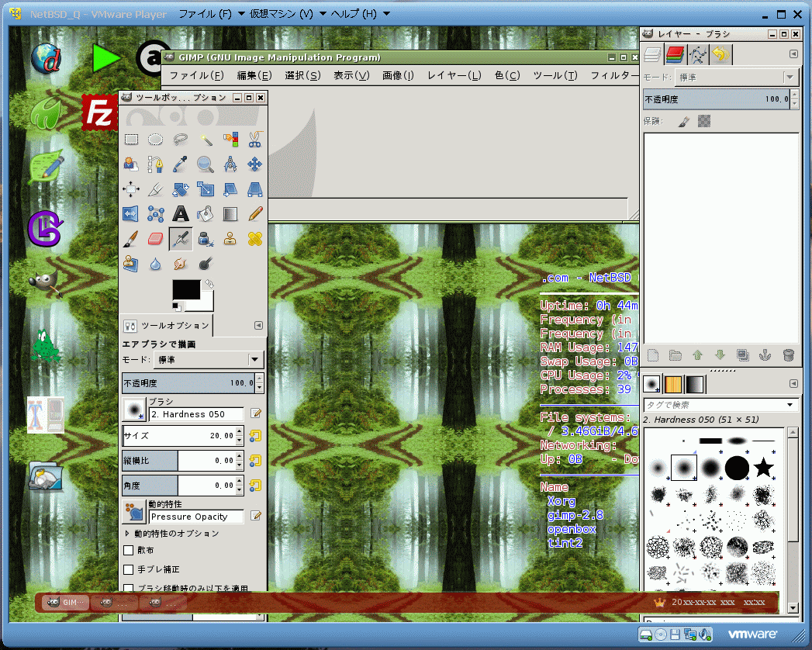
Task: Open the brush tag filter dropdown
Action: point(790,405)
